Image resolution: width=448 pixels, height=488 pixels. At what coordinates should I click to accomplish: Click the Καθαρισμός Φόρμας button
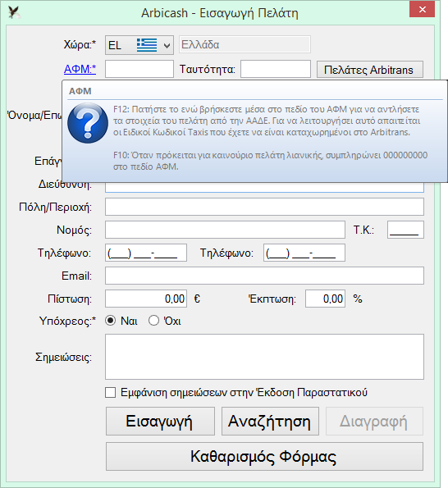click(264, 457)
